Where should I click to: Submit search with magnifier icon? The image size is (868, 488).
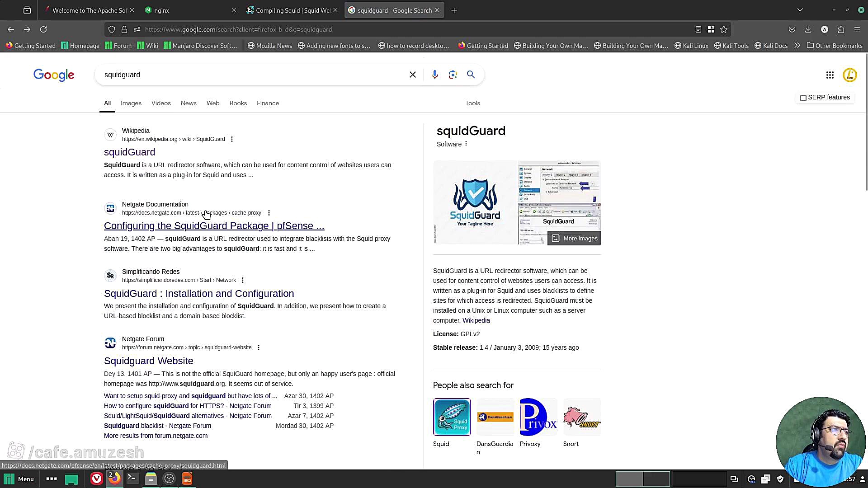click(471, 75)
